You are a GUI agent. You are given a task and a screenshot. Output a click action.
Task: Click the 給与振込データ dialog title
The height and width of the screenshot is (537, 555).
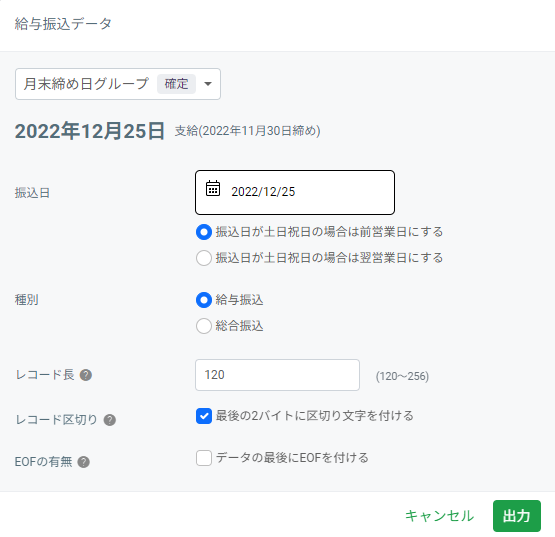click(63, 24)
